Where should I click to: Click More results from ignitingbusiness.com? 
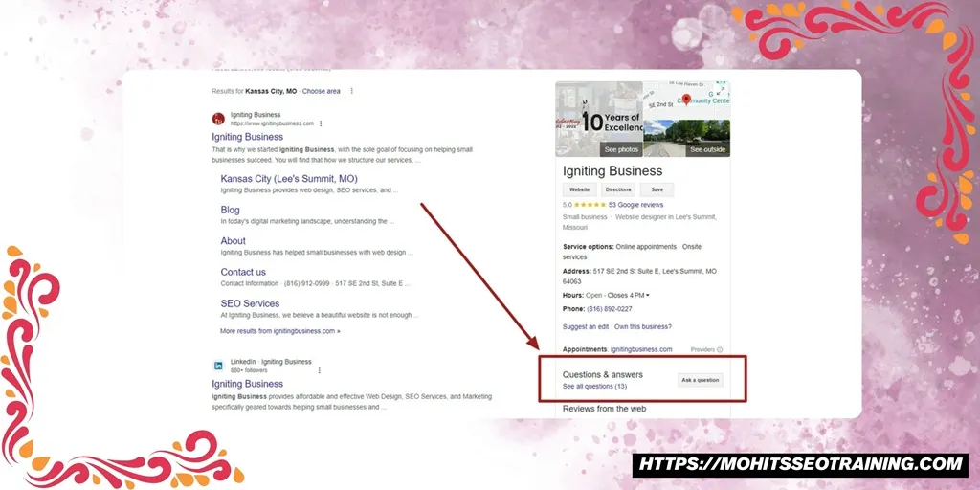(x=280, y=331)
